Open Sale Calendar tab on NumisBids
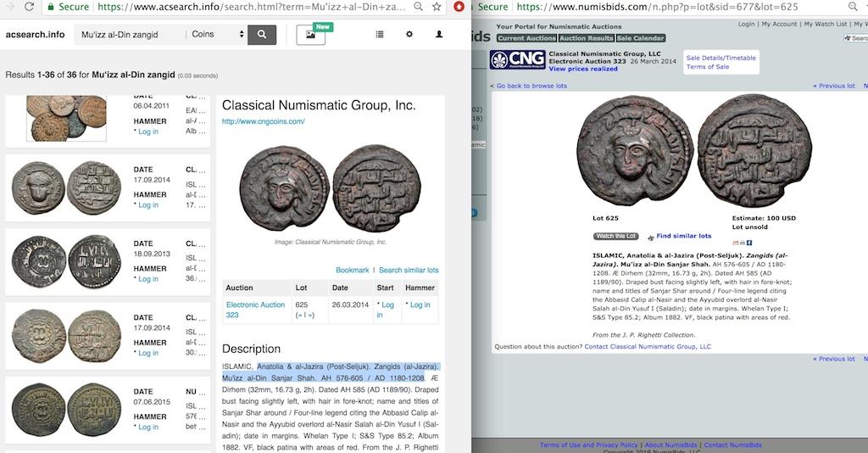The height and width of the screenshot is (453, 868). (x=641, y=38)
